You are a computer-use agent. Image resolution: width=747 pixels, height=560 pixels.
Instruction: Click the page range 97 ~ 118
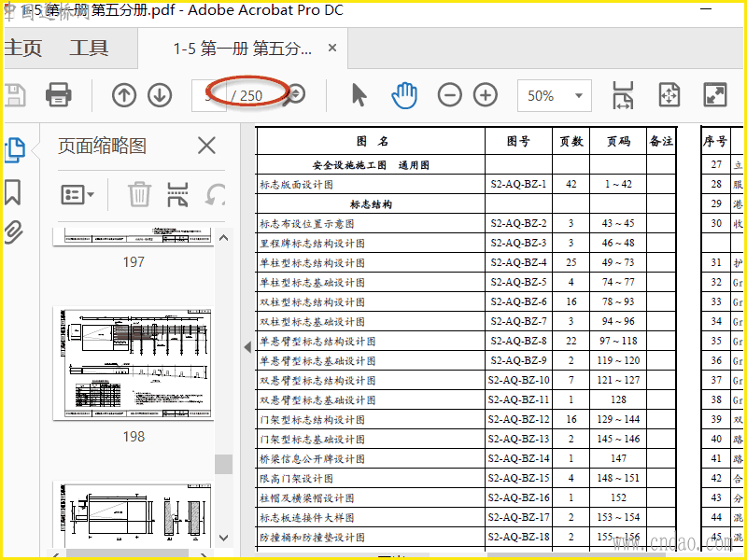618,341
